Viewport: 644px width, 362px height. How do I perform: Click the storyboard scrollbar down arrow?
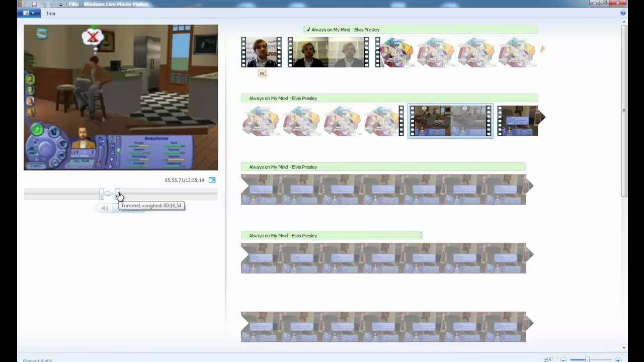click(x=624, y=347)
